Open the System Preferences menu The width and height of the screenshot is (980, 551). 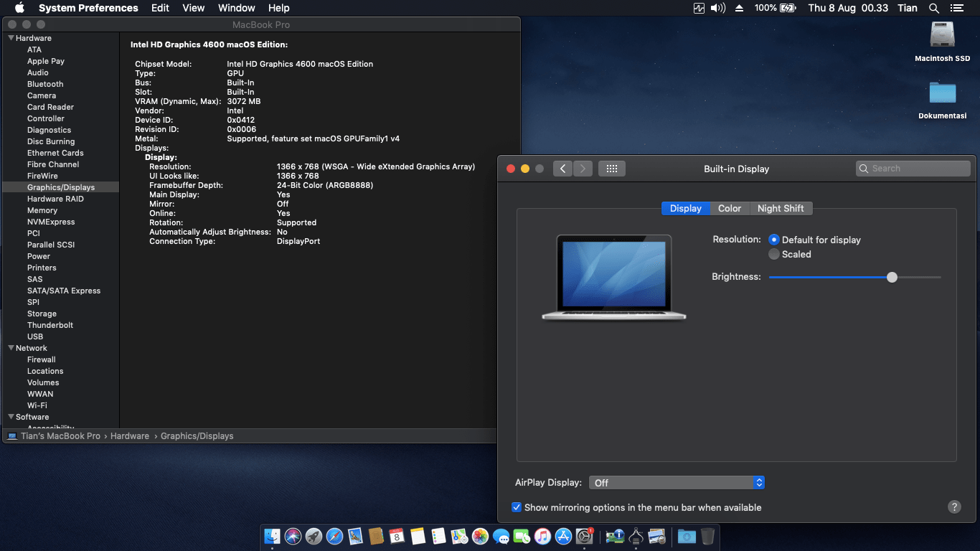[88, 8]
